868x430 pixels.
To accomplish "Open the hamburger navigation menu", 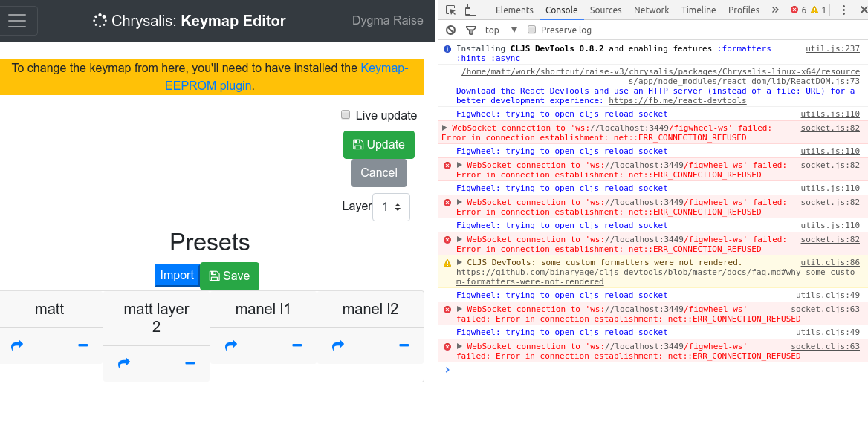I will (16, 21).
